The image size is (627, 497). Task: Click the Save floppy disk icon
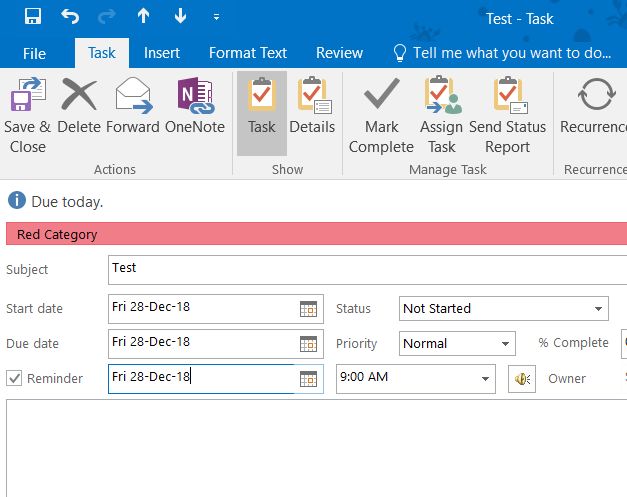[32, 17]
